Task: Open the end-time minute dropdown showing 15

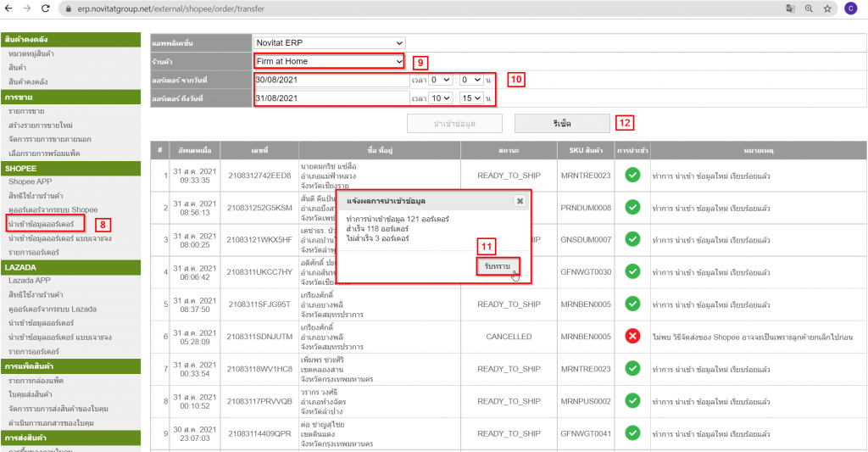Action: [471, 98]
